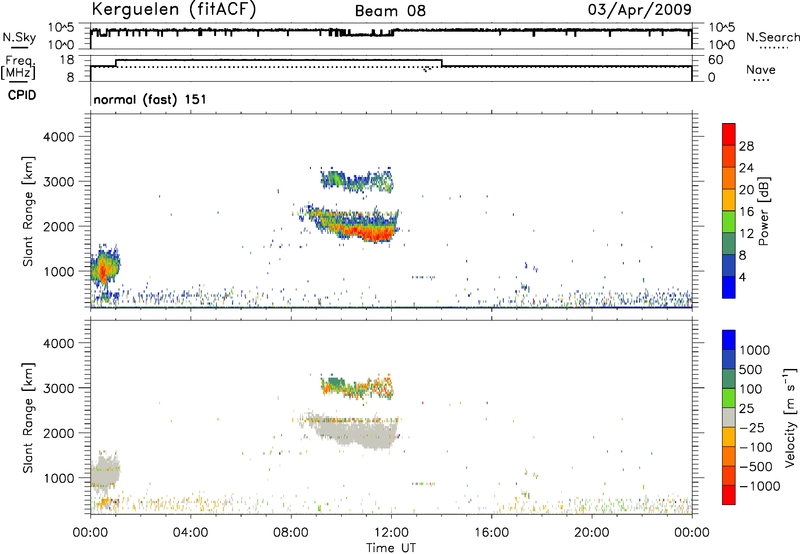Image resolution: width=800 pixels, height=554 pixels.
Task: Click the 28 tick on Power colorbar
Action: [746, 146]
